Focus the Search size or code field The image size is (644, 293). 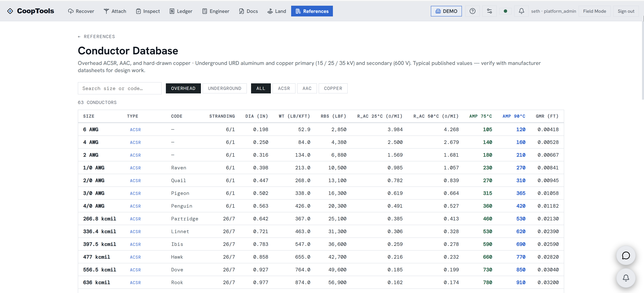tap(120, 88)
